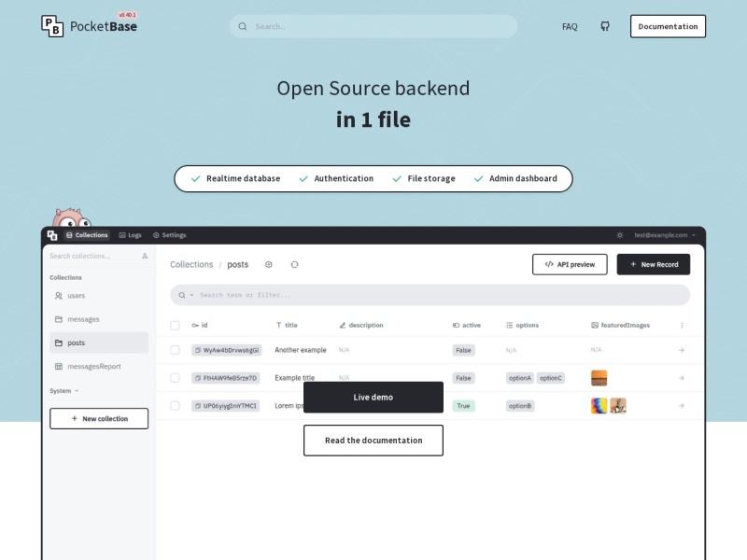Copy id WyAw4bDrvws6gGl

pyautogui.click(x=198, y=351)
